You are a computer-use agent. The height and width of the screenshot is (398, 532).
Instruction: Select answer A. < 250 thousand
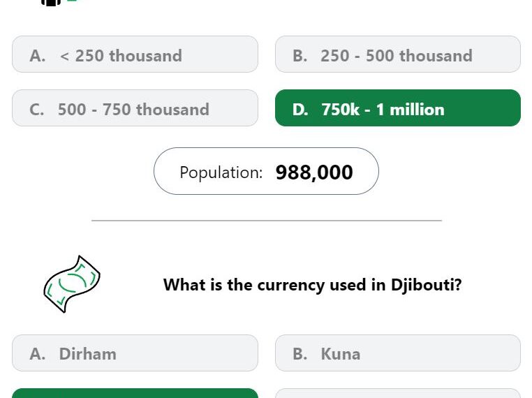coord(135,54)
